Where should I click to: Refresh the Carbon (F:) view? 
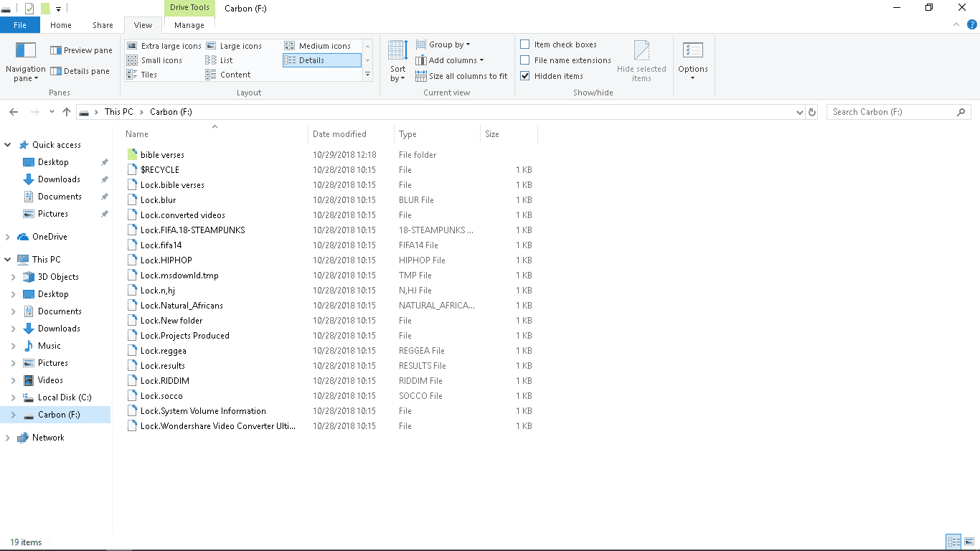coord(812,112)
